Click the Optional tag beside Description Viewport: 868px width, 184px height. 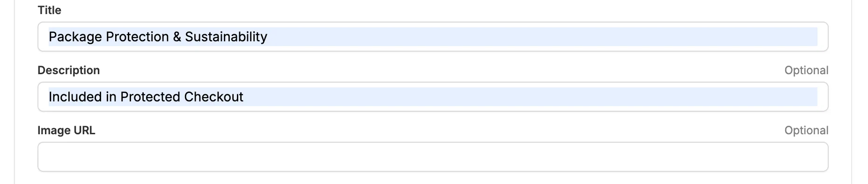(806, 70)
